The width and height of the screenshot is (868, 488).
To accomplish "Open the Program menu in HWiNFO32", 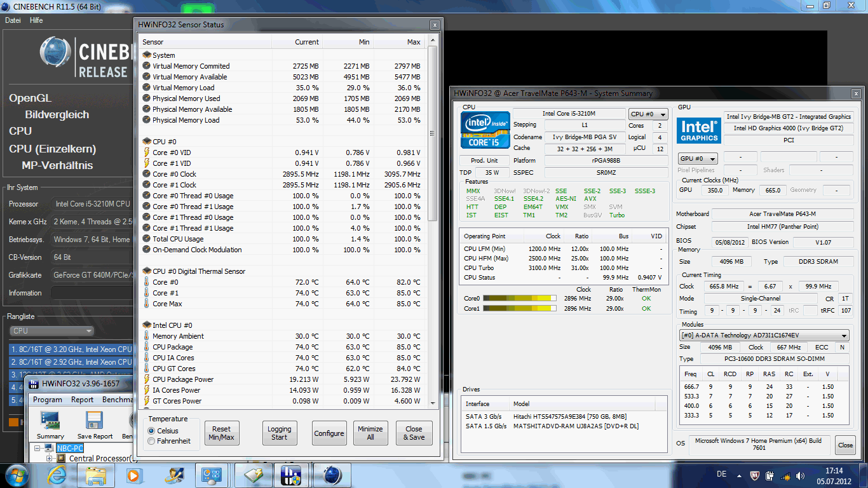I will [x=48, y=400].
